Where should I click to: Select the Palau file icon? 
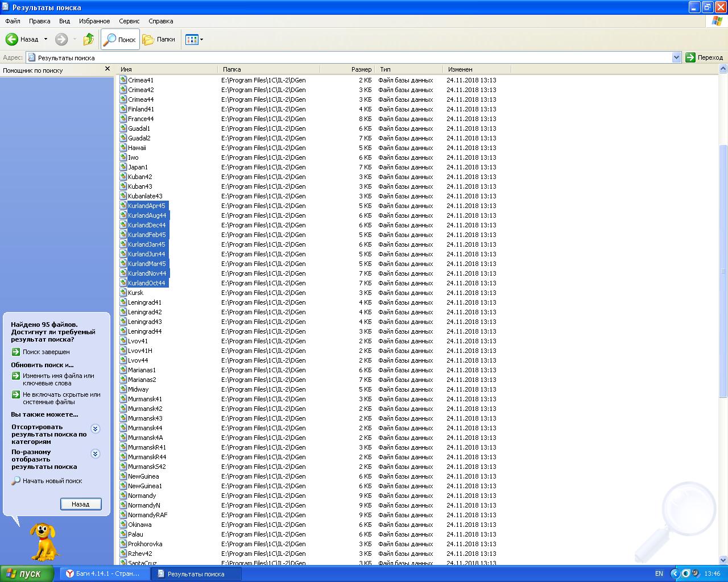click(123, 534)
